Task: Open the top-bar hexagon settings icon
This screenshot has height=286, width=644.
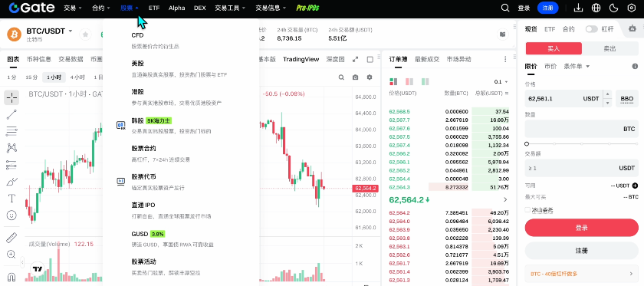Action: (632, 8)
